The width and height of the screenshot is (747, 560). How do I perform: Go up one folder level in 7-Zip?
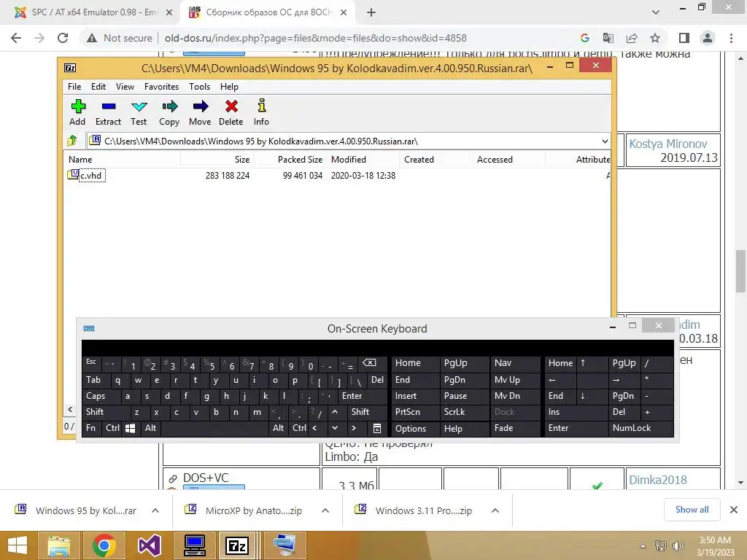pos(72,141)
